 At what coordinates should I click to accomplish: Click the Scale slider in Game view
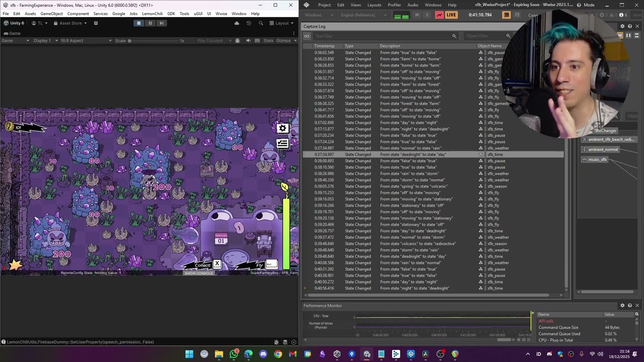[x=153, y=41]
